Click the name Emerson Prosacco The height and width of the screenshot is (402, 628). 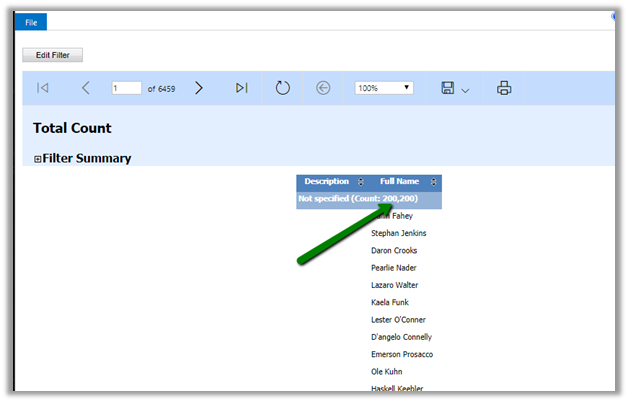click(x=401, y=354)
